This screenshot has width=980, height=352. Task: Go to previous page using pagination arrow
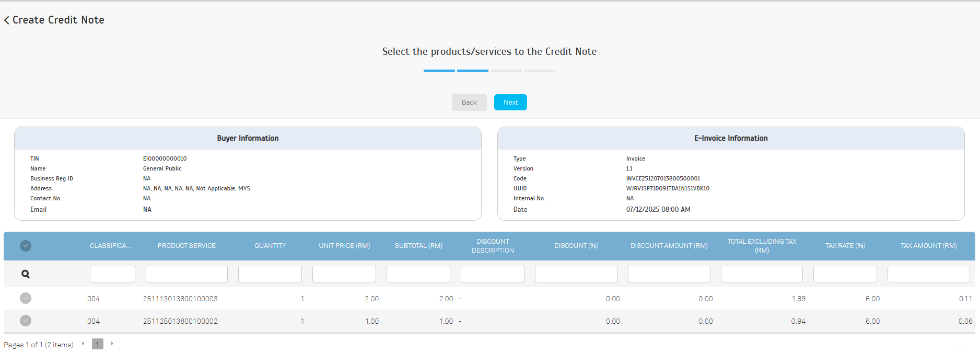point(83,344)
